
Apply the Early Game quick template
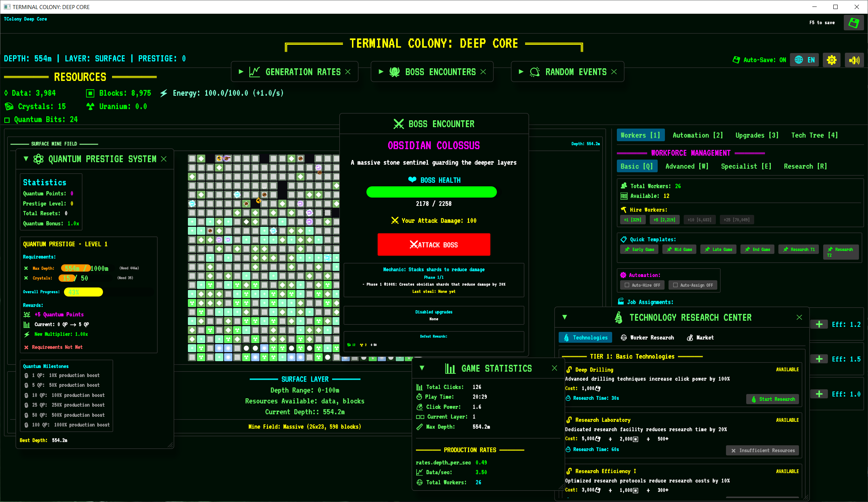click(x=639, y=250)
